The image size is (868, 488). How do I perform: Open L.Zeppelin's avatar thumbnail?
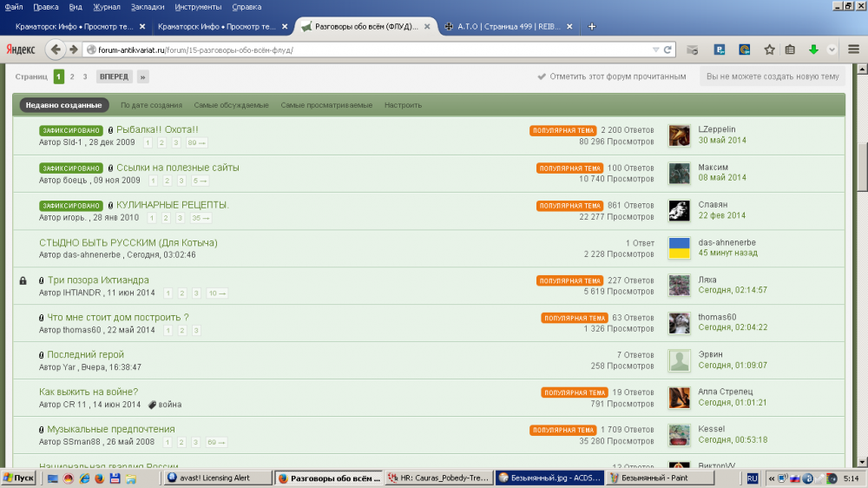click(x=680, y=135)
